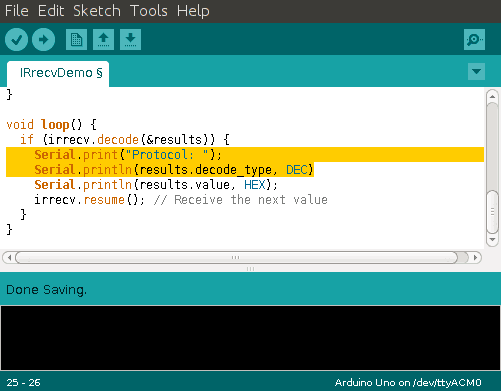Click the '// Receive the next value' comment
The height and width of the screenshot is (391, 501).
(x=241, y=200)
